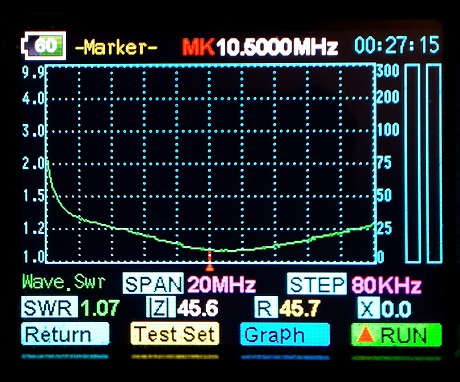Tap the R resistance label box
Screen dimensions: 460x382
tap(266, 307)
